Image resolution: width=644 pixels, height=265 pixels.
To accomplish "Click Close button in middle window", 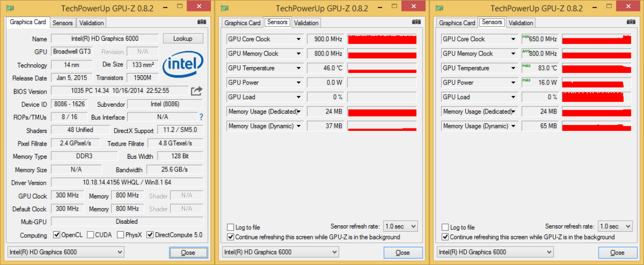I will (x=403, y=252).
